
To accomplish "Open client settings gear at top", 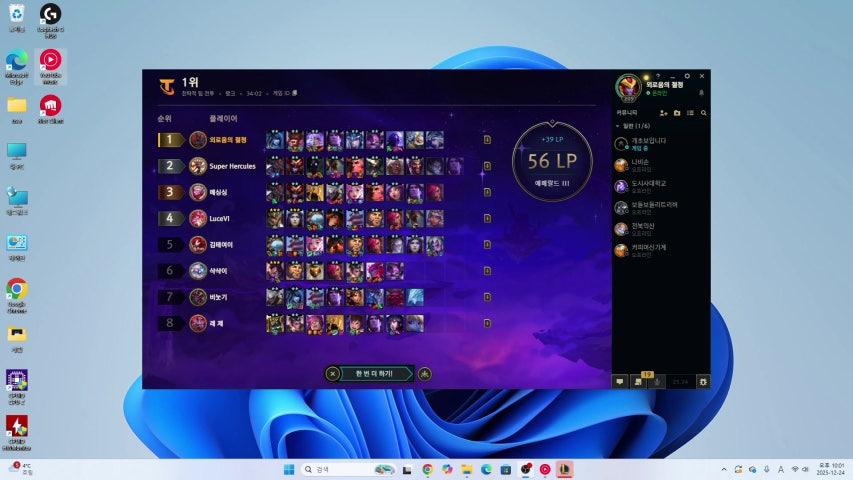I will pos(687,76).
